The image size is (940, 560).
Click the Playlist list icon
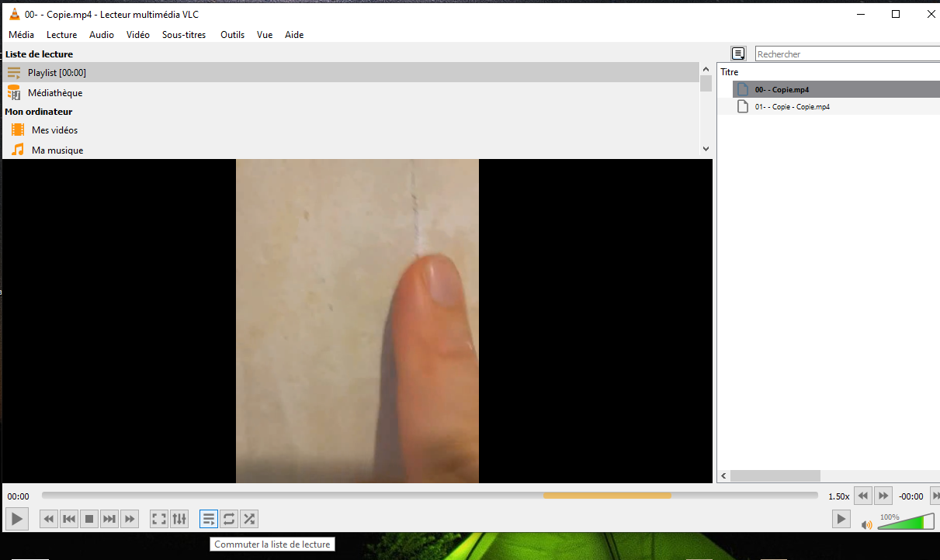tap(14, 72)
